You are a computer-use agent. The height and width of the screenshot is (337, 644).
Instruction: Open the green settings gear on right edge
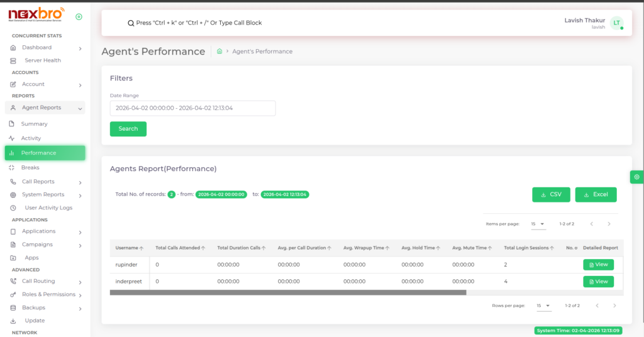(x=636, y=177)
